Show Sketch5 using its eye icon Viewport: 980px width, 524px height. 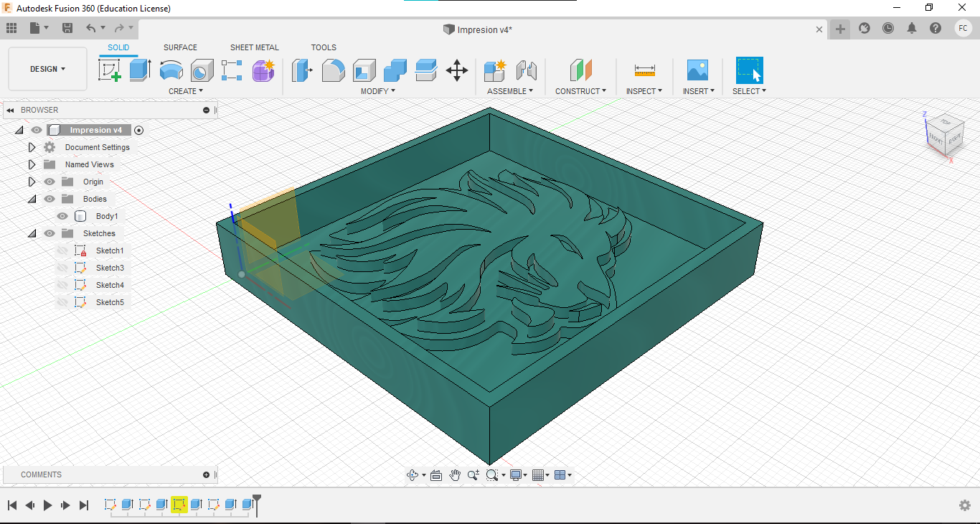[62, 302]
